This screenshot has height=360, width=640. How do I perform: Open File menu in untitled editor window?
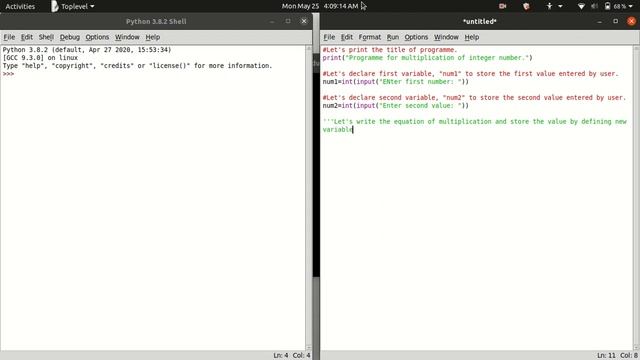coord(329,37)
